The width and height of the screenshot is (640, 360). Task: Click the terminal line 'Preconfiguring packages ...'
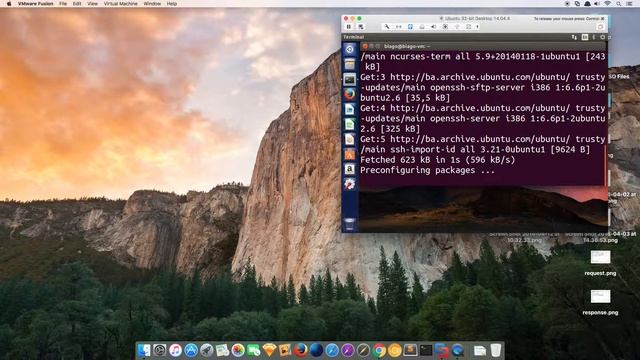(427, 170)
